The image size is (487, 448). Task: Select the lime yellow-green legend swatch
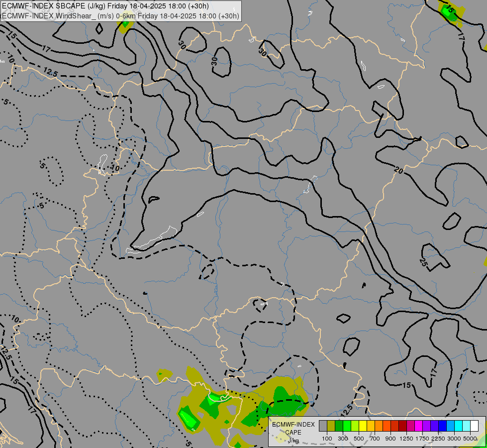point(355,426)
